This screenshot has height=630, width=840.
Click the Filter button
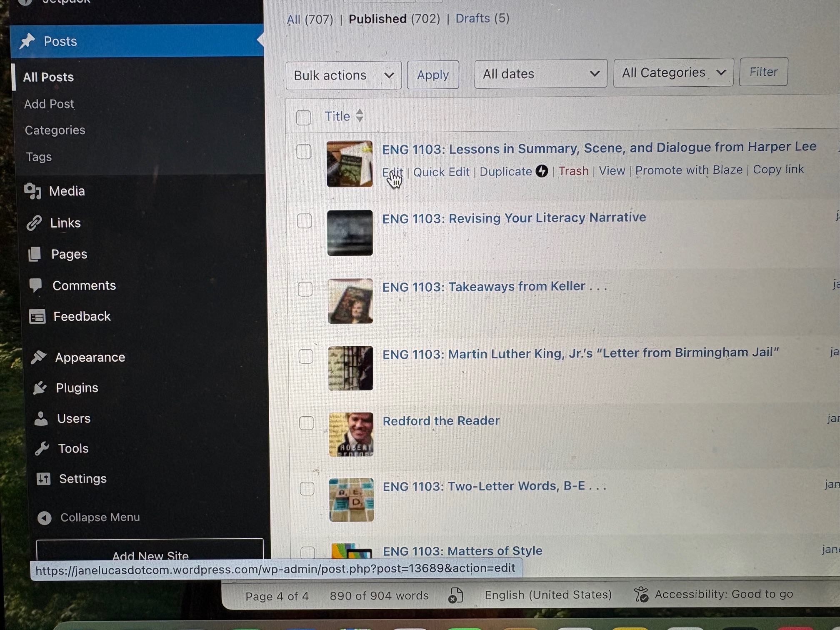tap(763, 72)
